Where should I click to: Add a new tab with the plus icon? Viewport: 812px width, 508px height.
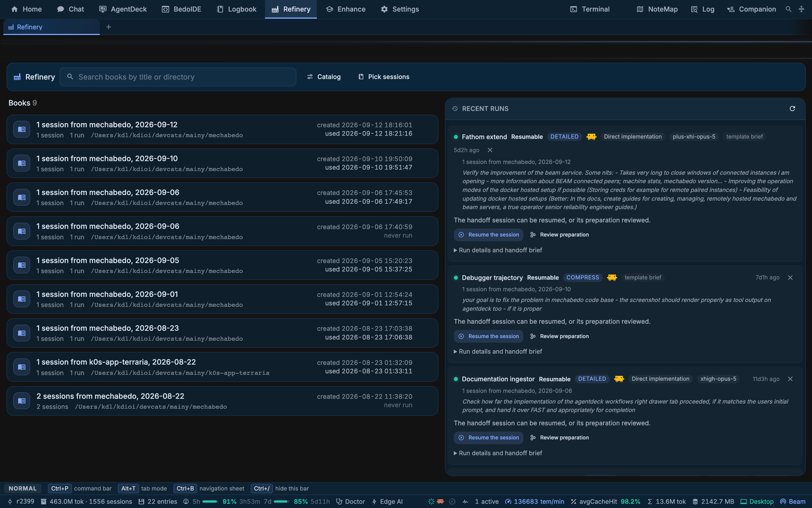(108, 27)
